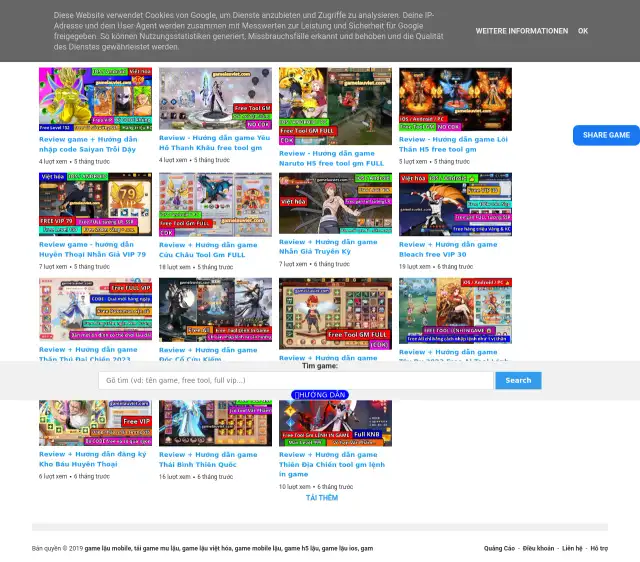Open Hỗ trợ footer link

click(599, 549)
